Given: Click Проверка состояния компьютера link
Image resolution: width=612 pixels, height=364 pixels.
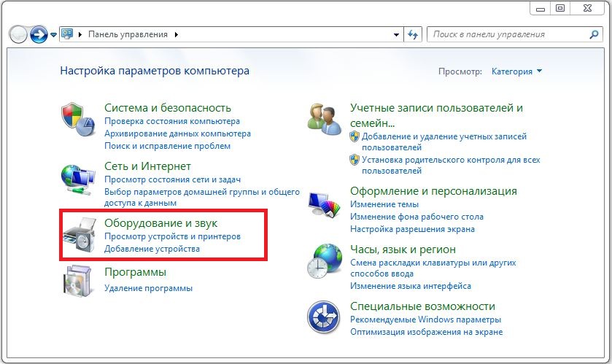Looking at the screenshot, I should coord(171,121).
